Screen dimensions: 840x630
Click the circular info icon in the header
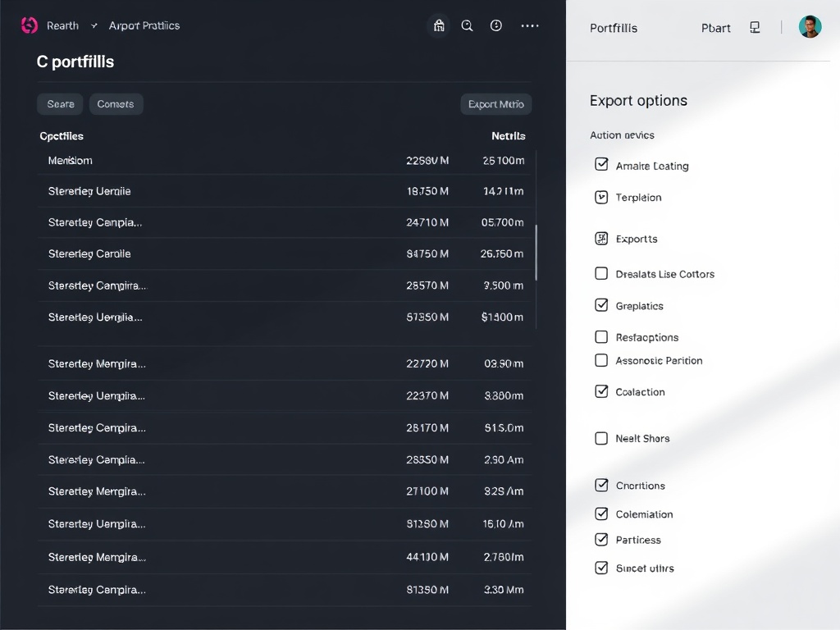click(x=496, y=26)
